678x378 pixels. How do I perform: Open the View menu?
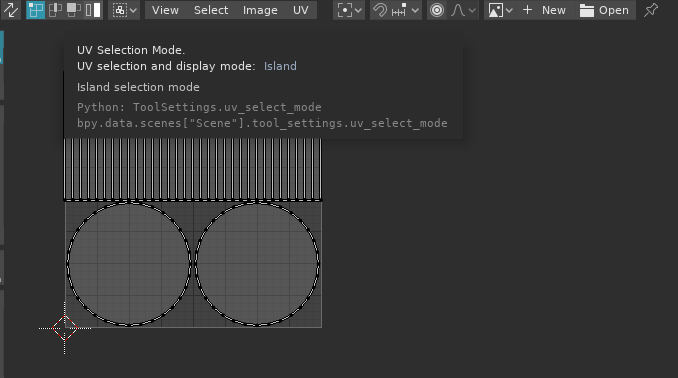pyautogui.click(x=165, y=10)
